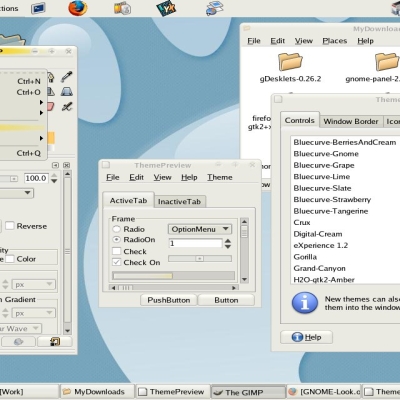Select the Ink tool in GIMP toolbox
Screen dimensions: 400x400
(67, 107)
